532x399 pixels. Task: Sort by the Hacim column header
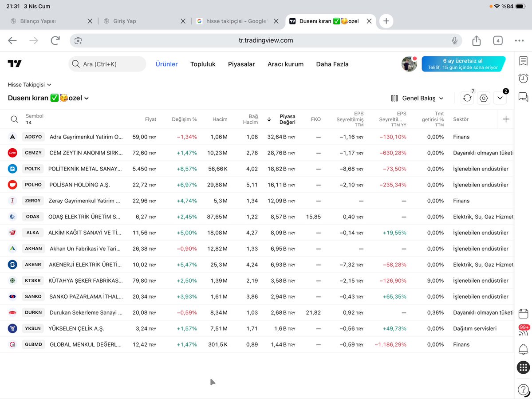coord(220,119)
